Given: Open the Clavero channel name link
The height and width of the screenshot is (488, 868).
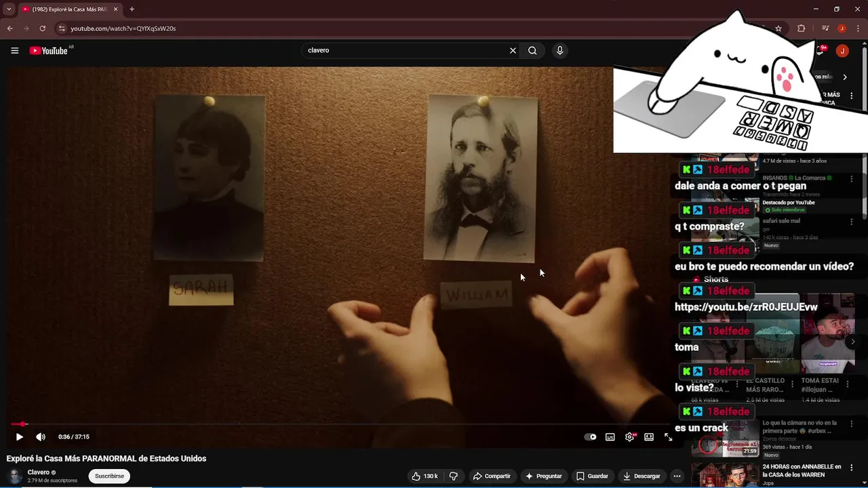Looking at the screenshot, I should point(39,472).
